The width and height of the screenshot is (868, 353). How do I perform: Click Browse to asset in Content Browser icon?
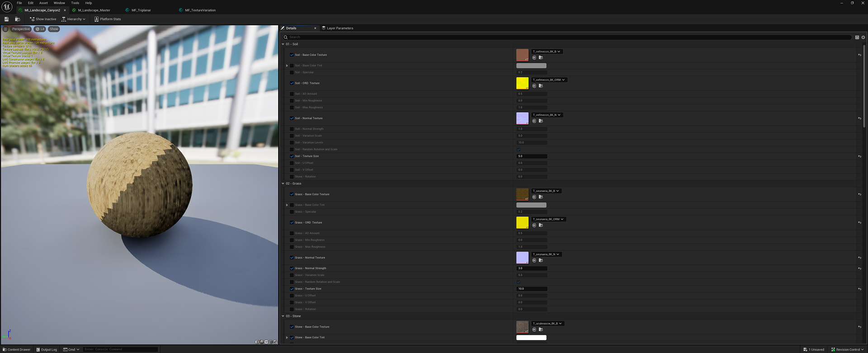coord(17,19)
